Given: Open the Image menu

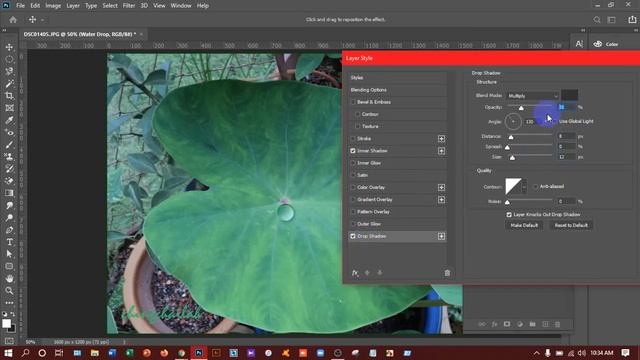Looking at the screenshot, I should (x=53, y=6).
